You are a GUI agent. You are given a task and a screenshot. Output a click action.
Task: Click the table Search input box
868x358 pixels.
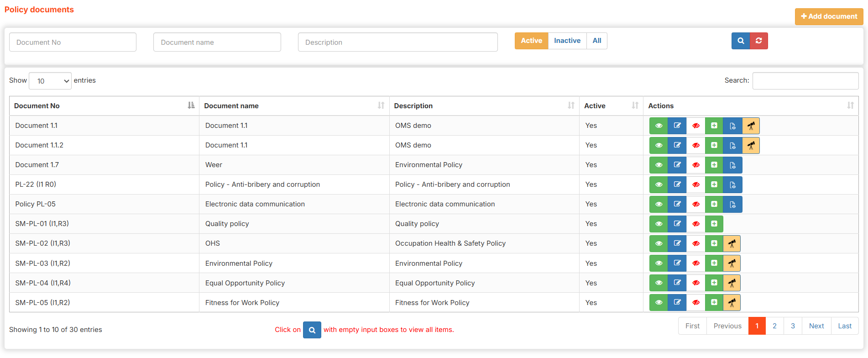(805, 81)
